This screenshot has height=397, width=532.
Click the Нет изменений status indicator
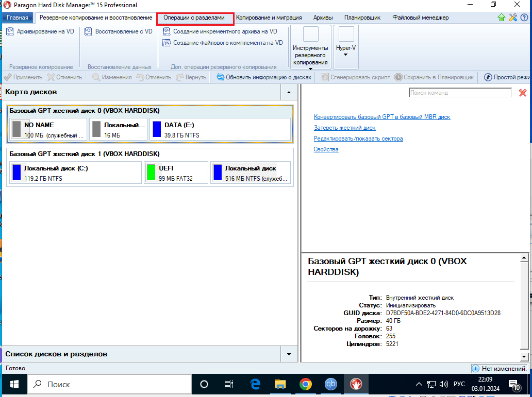click(x=500, y=369)
